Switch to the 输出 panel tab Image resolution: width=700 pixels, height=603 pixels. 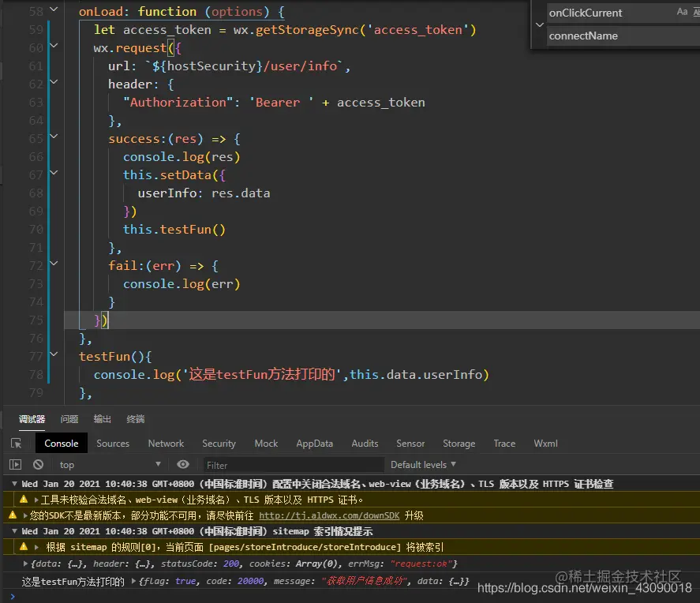click(103, 419)
